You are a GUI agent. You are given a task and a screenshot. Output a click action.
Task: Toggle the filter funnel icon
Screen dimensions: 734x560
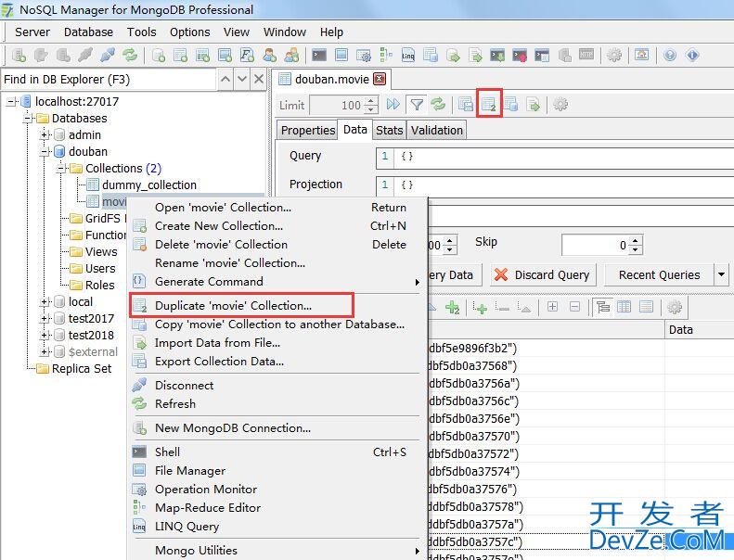coord(417,104)
